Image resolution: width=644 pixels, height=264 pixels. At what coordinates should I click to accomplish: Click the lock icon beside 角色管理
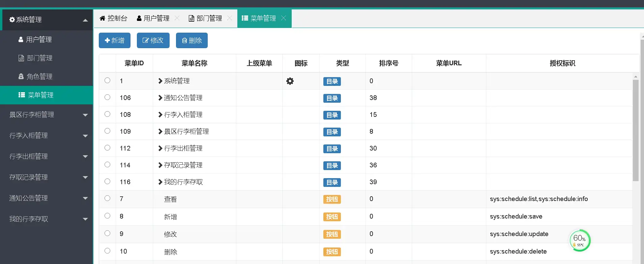(21, 76)
